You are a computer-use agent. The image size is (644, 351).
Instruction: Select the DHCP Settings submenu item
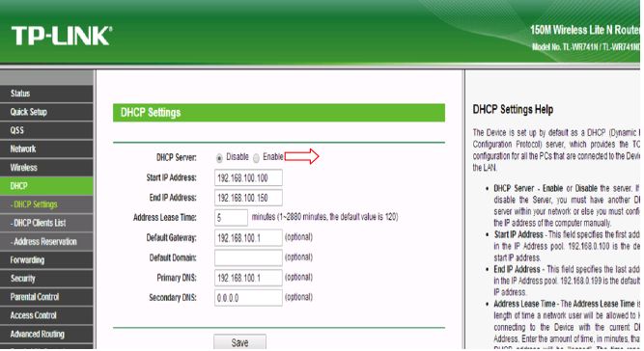click(46, 204)
